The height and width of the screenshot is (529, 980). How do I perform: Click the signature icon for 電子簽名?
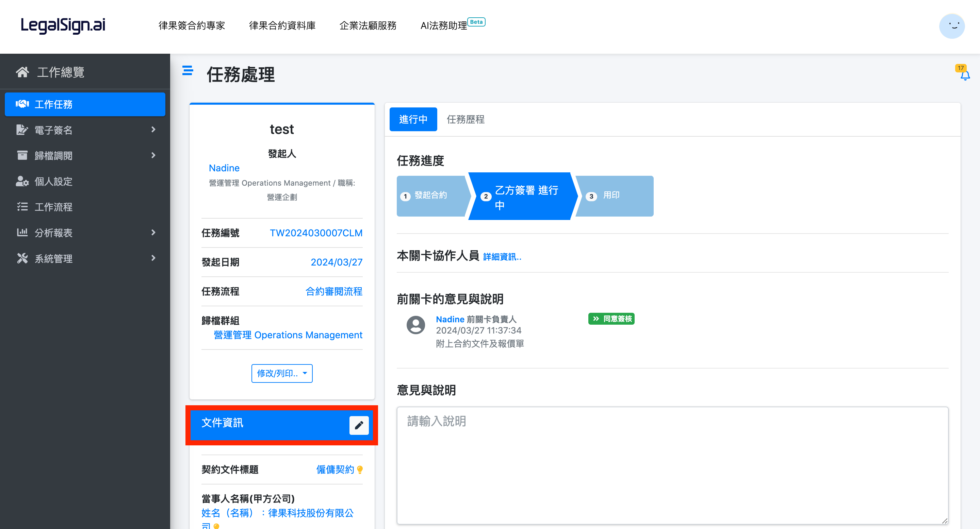click(x=22, y=130)
